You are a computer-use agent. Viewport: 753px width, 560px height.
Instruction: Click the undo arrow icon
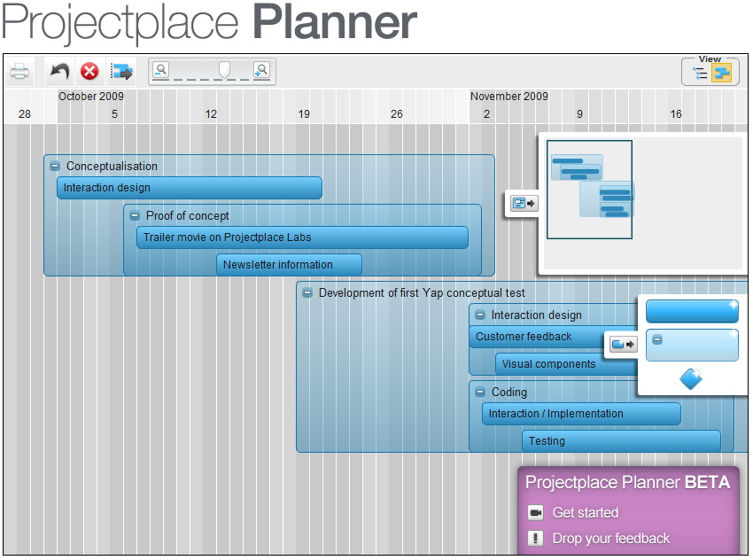60,72
